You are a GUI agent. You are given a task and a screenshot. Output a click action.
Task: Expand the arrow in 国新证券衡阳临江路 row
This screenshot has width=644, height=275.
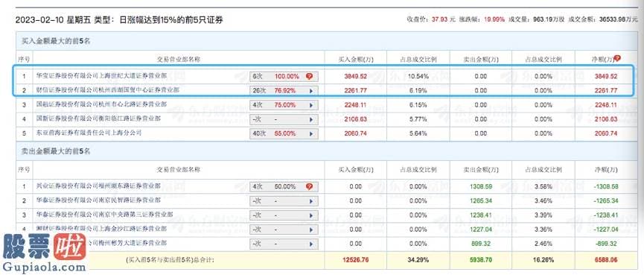coord(311,120)
